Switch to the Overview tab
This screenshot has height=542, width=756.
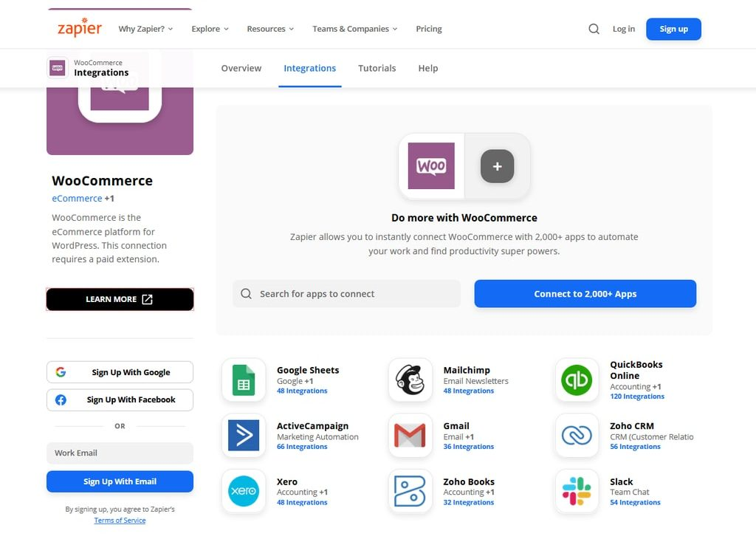coord(241,68)
